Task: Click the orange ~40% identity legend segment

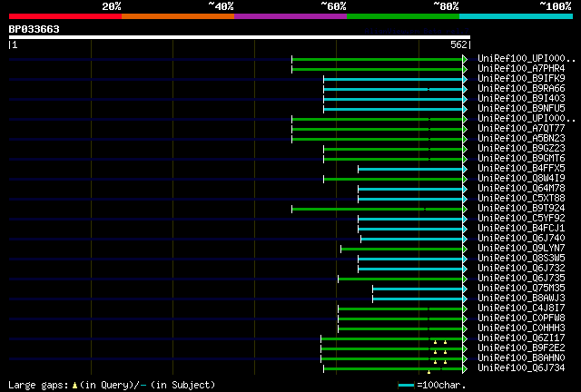Action: click(178, 16)
